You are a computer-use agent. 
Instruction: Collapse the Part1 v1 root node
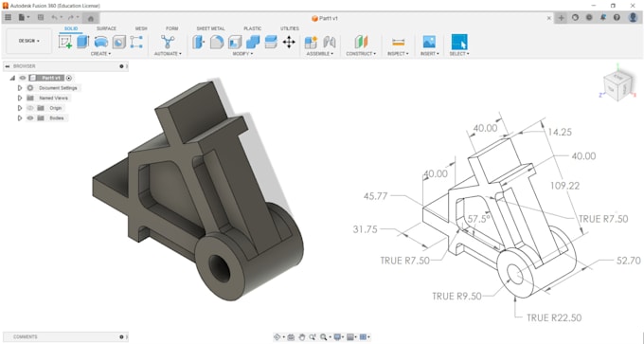click(12, 78)
